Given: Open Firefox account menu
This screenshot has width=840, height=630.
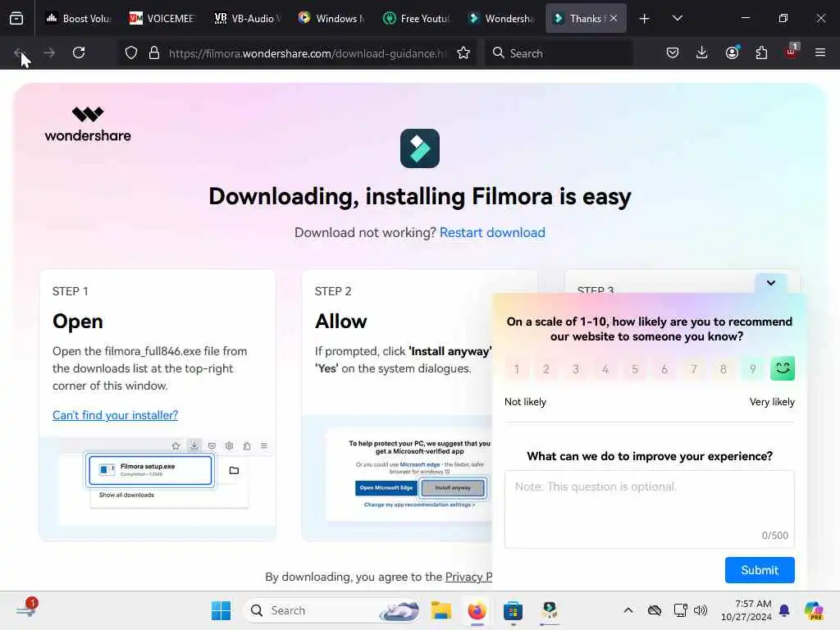Looking at the screenshot, I should pos(732,52).
